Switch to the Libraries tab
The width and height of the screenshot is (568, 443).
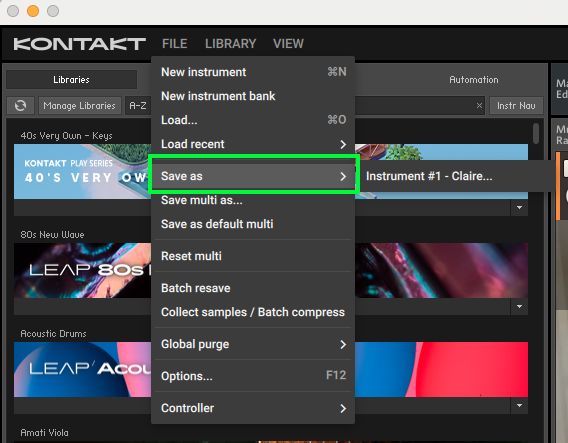pyautogui.click(x=71, y=80)
